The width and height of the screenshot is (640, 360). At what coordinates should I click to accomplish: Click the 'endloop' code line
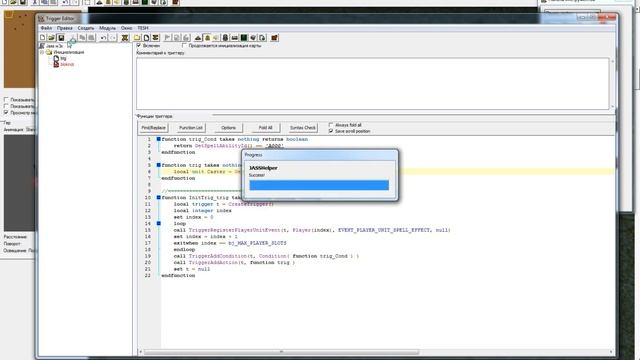pos(184,249)
